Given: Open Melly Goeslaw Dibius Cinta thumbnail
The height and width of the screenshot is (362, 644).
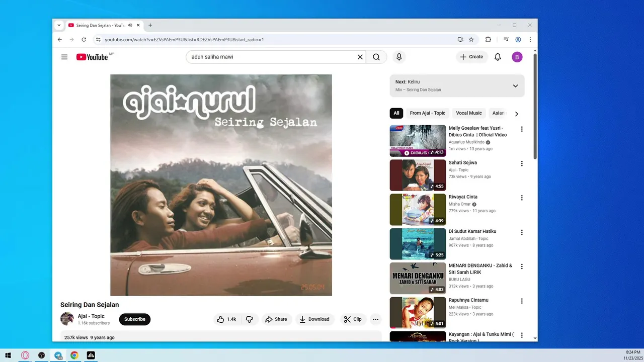Looking at the screenshot, I should tap(418, 141).
